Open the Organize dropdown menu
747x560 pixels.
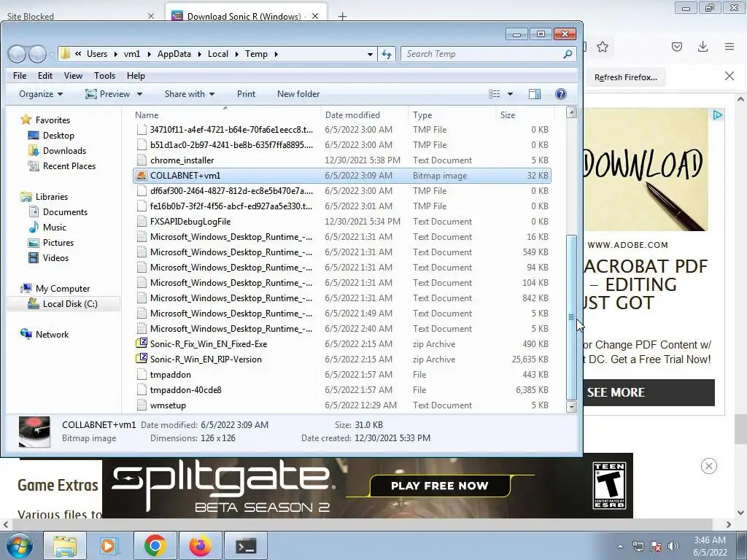coord(41,94)
